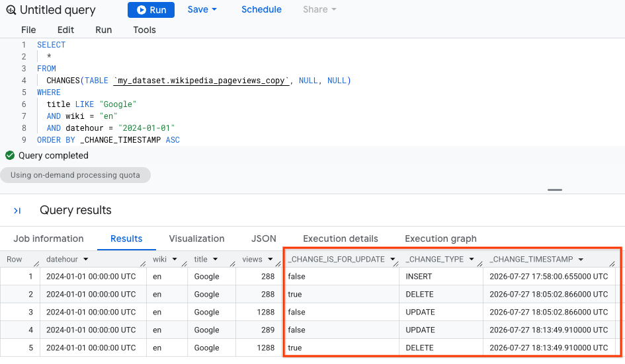Open the JSON tab

(263, 238)
